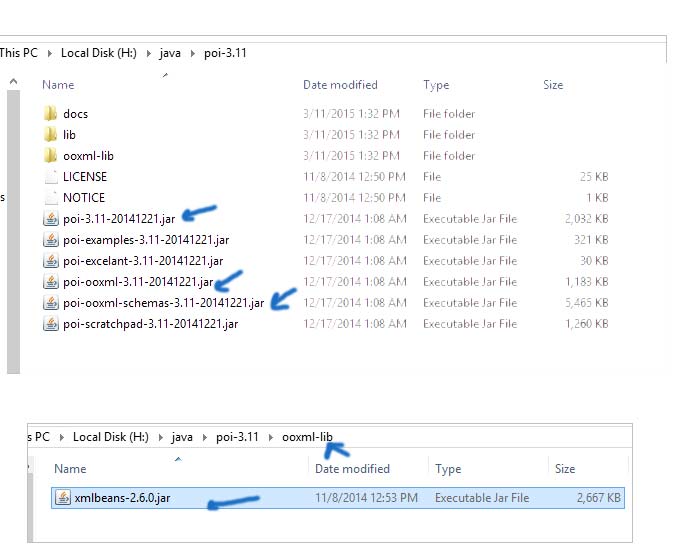Select the LICENSE file icon
Image resolution: width=673 pixels, height=555 pixels.
[x=51, y=177]
